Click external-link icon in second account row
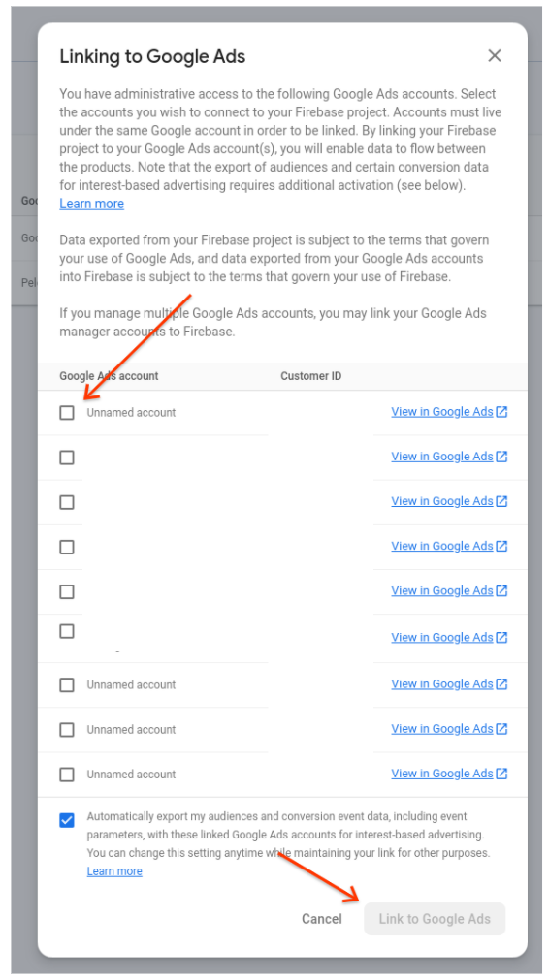Screen dimensions: 549x980 click(501, 457)
